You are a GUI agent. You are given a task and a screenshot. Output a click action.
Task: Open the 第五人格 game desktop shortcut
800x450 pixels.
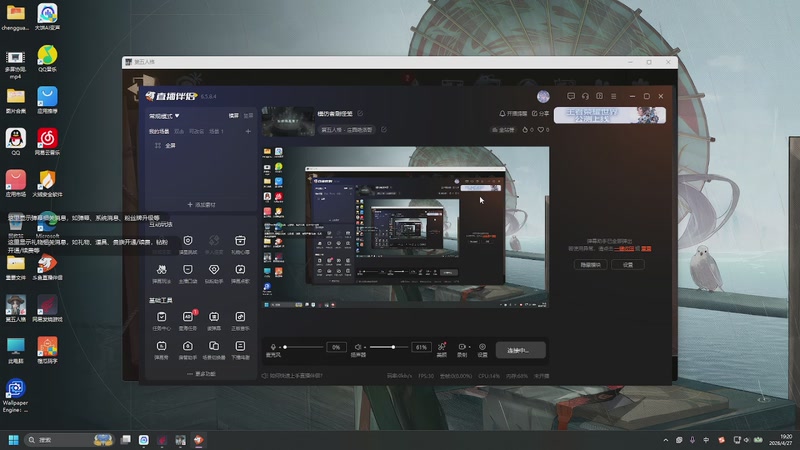pyautogui.click(x=15, y=308)
